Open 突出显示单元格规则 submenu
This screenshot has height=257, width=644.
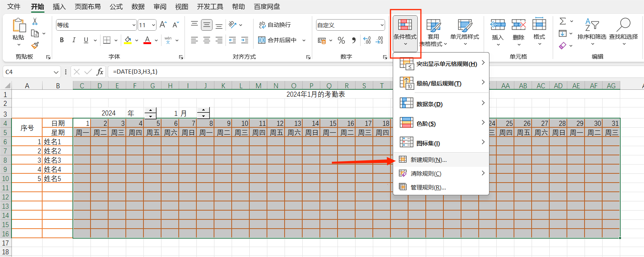[x=441, y=64]
